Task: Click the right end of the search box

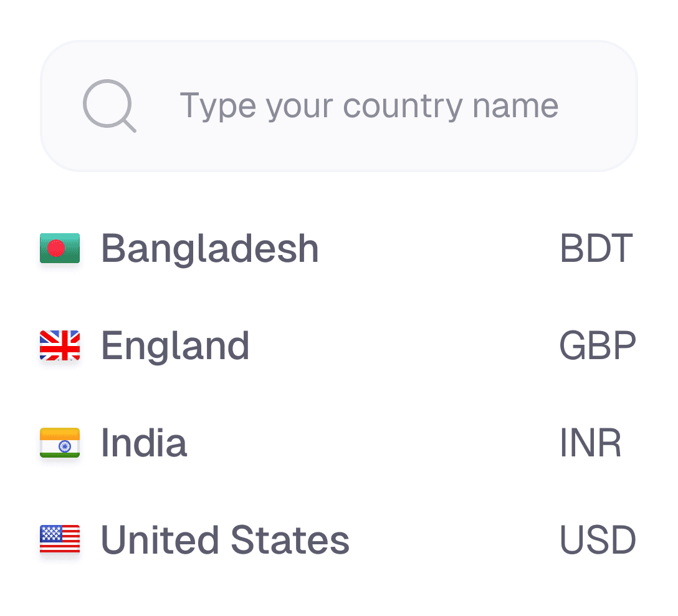Action: (x=614, y=106)
